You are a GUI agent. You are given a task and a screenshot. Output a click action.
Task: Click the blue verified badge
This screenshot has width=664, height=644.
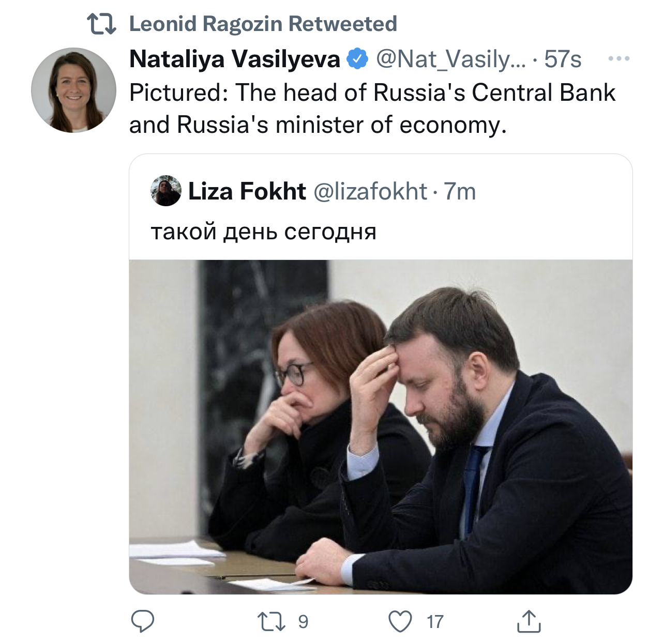point(357,59)
